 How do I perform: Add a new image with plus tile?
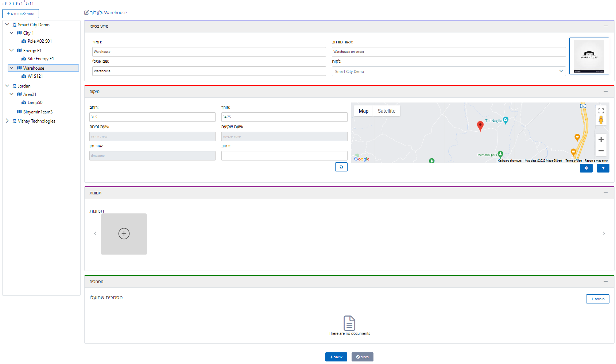(124, 234)
